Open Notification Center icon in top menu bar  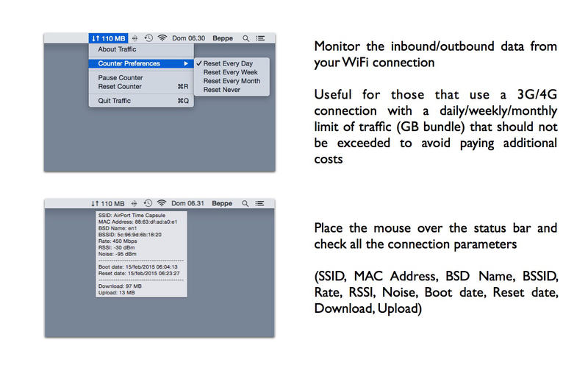(x=260, y=38)
